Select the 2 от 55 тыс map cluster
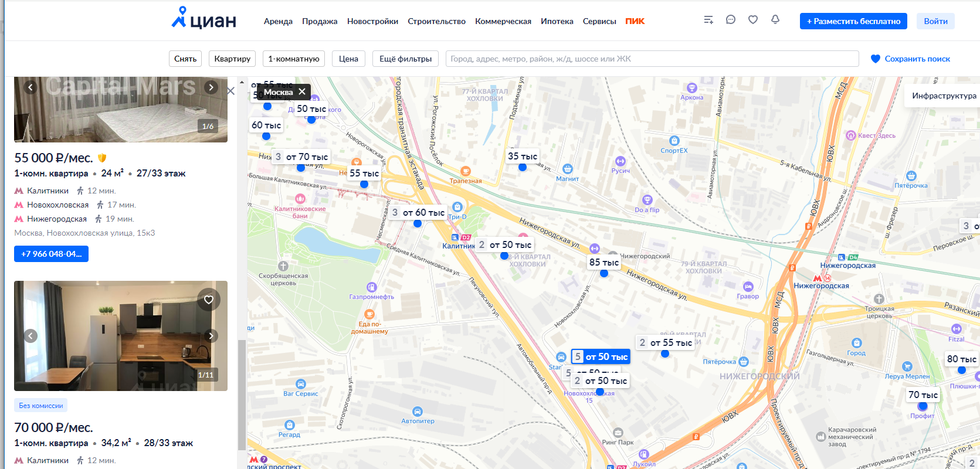Image resolution: width=980 pixels, height=469 pixels. [665, 342]
